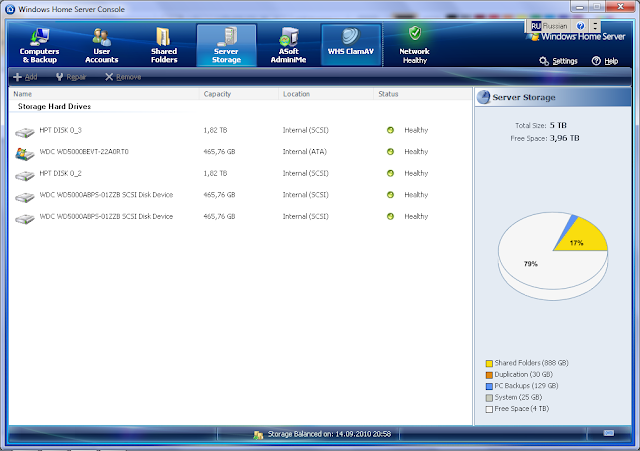Viewport: 640px width, 451px height.
Task: Click the HPT DISK 0_3 name text
Action: click(x=60, y=130)
